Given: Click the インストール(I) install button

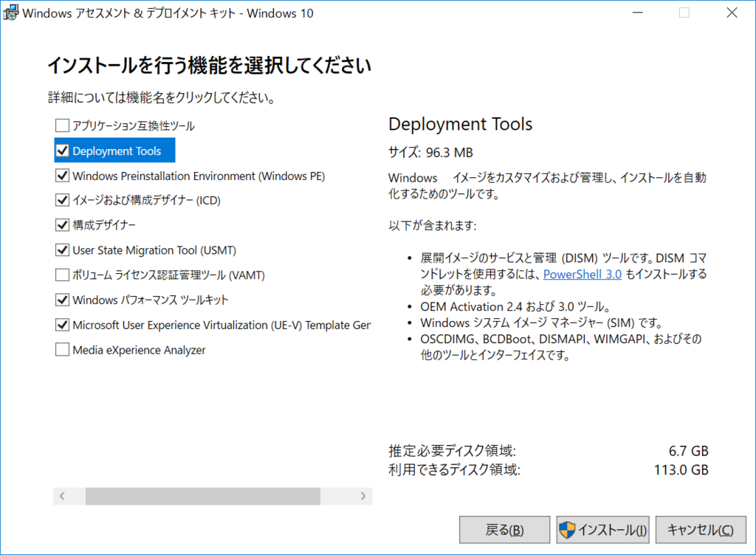Looking at the screenshot, I should pos(602,530).
